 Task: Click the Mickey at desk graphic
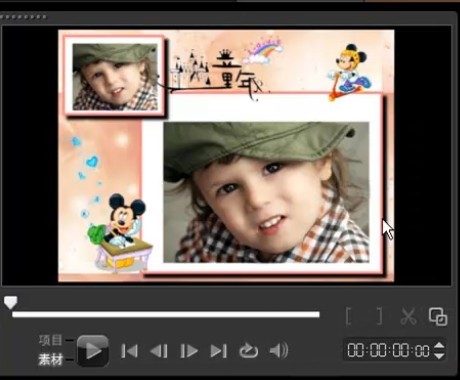pos(121,232)
